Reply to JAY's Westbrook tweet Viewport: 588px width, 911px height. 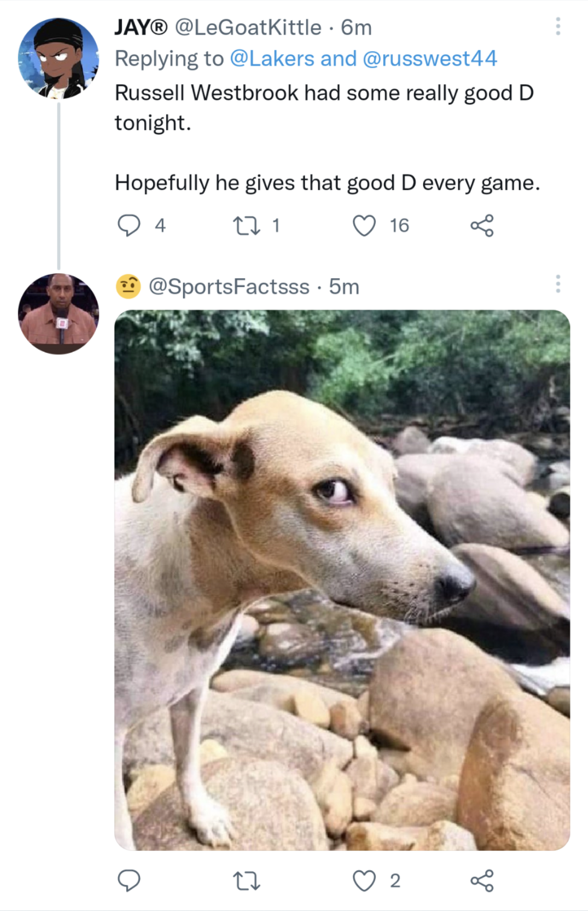(x=129, y=226)
